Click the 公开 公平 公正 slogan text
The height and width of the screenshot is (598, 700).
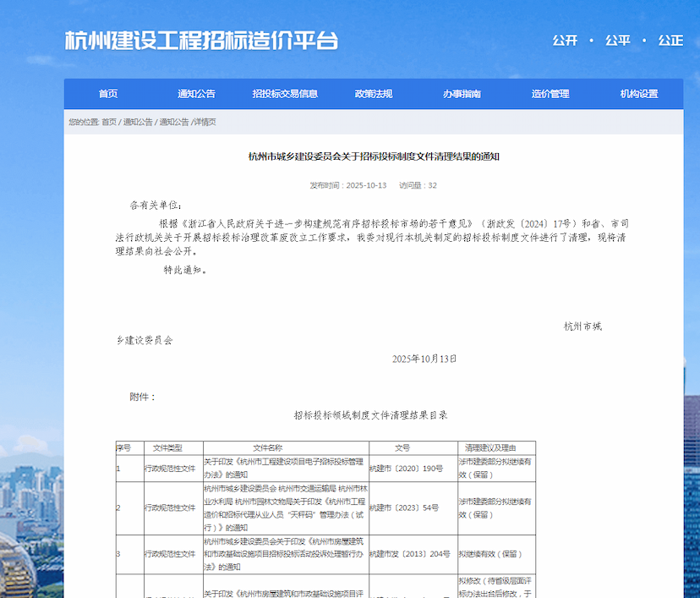[617, 41]
